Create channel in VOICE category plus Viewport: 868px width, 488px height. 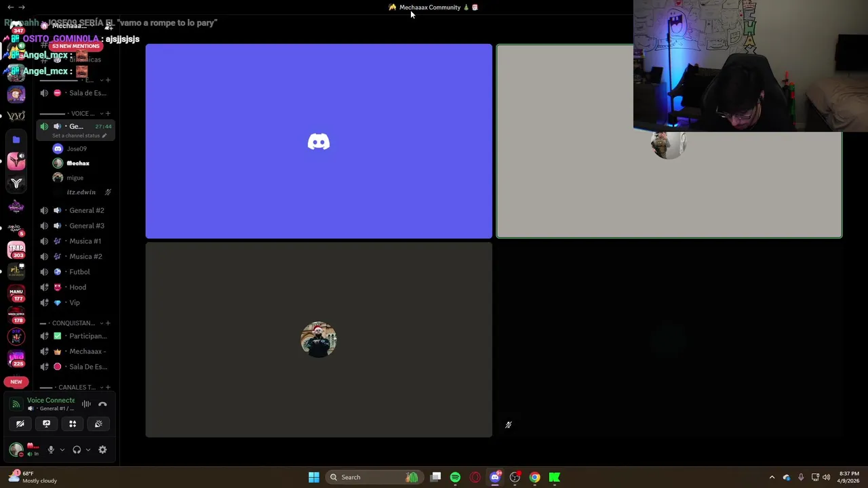click(108, 113)
